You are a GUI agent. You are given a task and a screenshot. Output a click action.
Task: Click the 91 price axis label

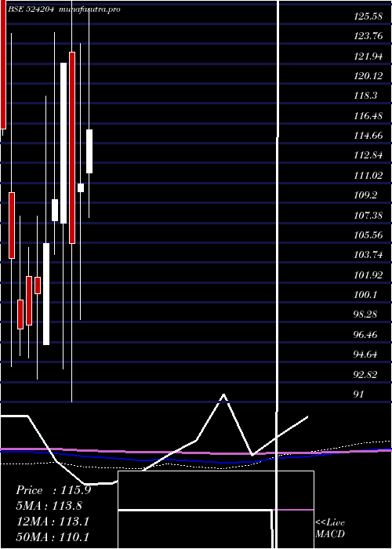tap(359, 394)
